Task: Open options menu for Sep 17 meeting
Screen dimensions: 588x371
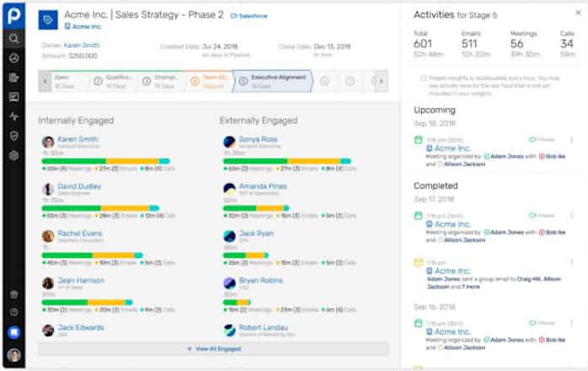Action: tap(572, 215)
